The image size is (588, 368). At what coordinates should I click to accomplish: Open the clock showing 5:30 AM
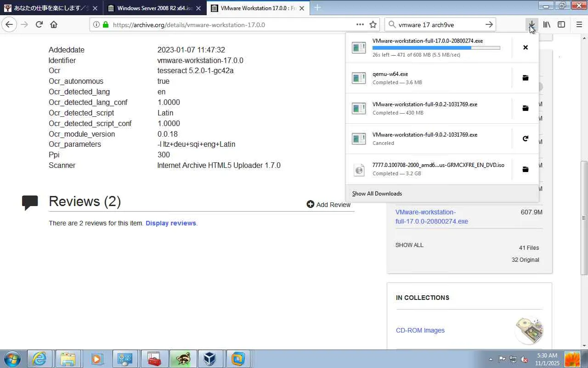(547, 359)
